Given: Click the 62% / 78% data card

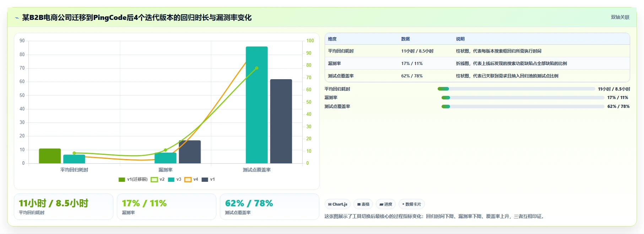Looking at the screenshot, I should tap(270, 207).
